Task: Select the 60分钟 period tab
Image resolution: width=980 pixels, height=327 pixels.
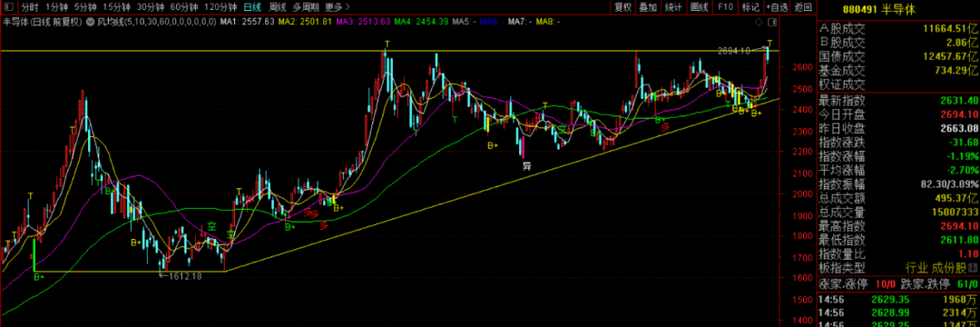Action: 183,7
